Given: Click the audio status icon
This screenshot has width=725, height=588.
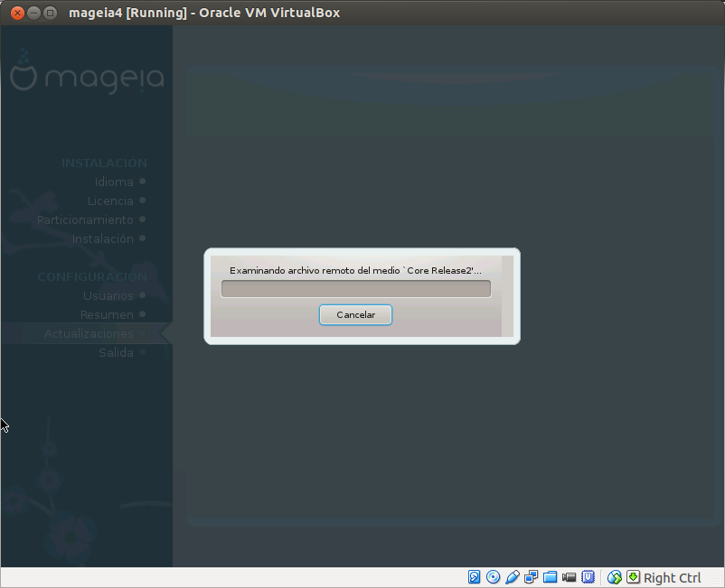Looking at the screenshot, I should pos(512,576).
